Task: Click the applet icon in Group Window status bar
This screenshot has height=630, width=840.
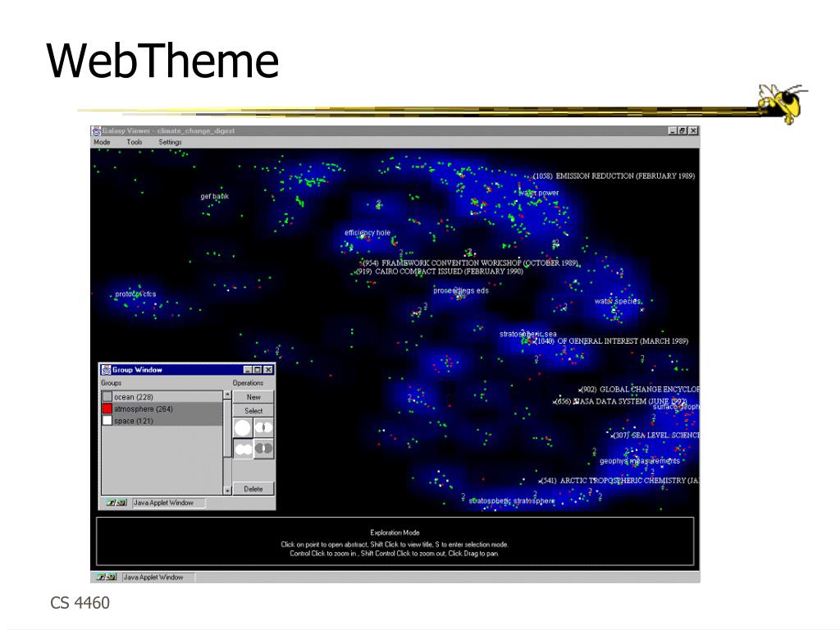Action: 116,503
